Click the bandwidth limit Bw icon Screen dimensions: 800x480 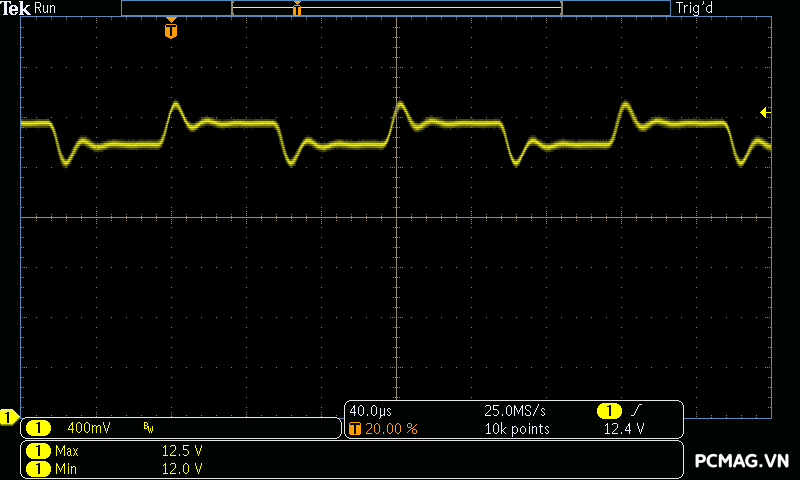(x=148, y=428)
